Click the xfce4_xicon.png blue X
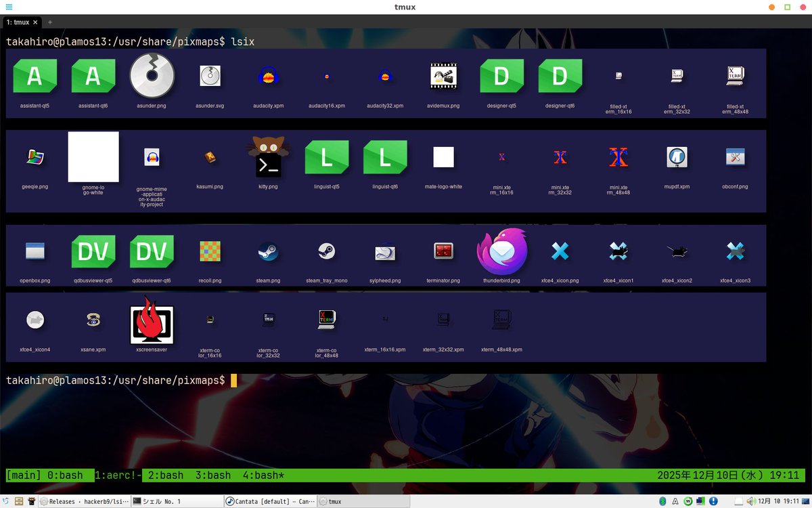 pyautogui.click(x=560, y=251)
